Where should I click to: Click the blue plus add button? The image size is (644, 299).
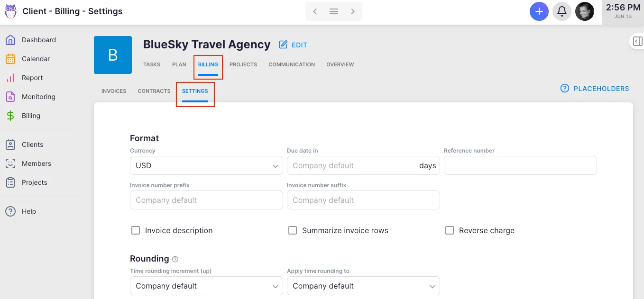[x=539, y=11]
